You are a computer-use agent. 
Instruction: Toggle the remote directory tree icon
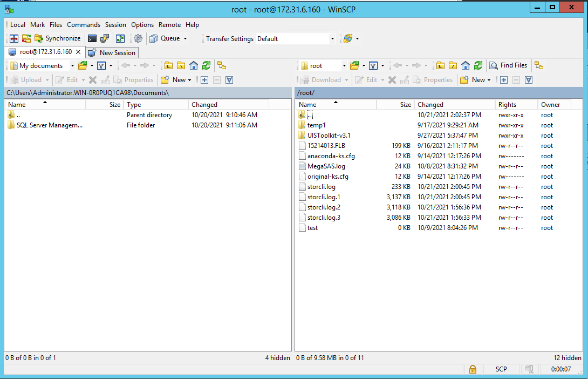(x=539, y=65)
